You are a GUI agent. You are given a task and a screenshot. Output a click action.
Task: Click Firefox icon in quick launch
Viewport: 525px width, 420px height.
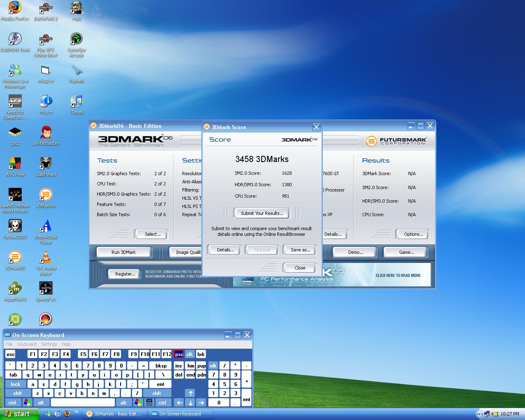click(x=66, y=414)
